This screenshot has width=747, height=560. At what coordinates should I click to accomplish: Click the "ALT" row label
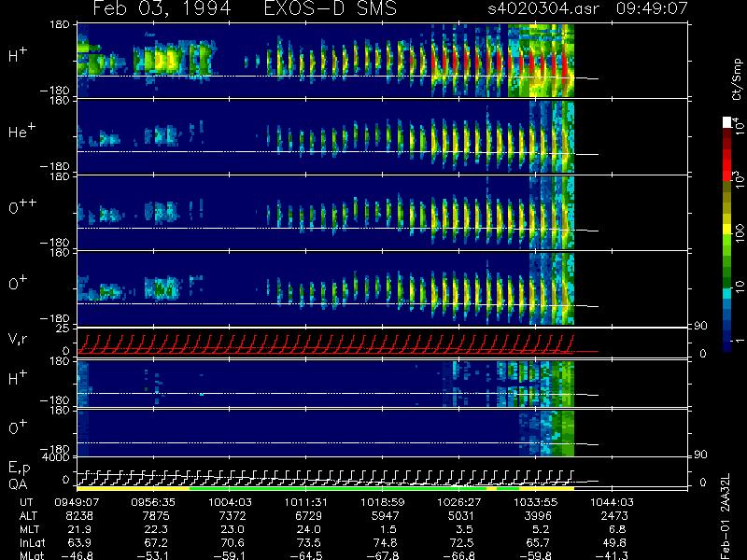click(x=28, y=516)
